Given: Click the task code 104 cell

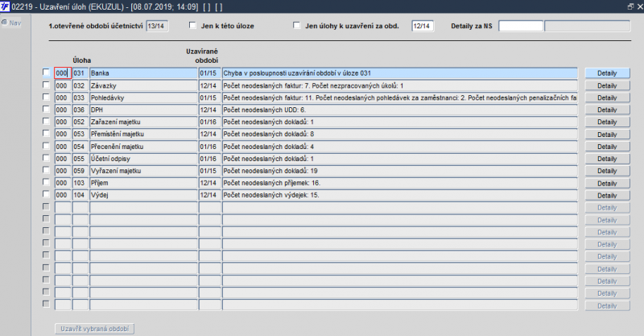Looking at the screenshot, I should point(80,195).
